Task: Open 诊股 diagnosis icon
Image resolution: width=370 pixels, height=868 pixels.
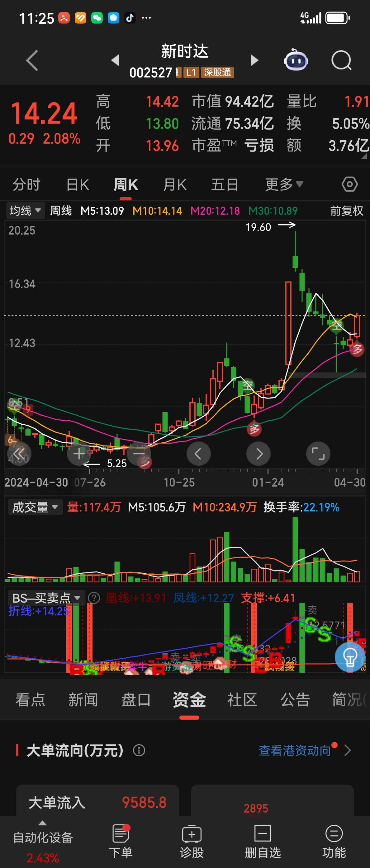Action: point(192,841)
